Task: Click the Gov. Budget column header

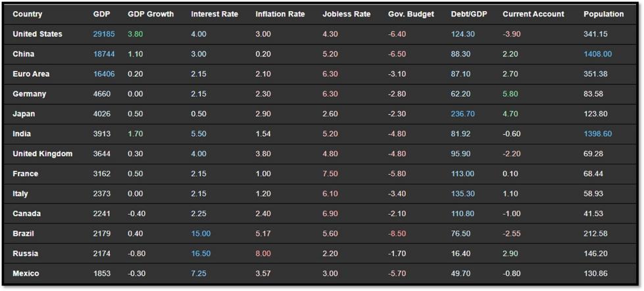Action: [410, 14]
